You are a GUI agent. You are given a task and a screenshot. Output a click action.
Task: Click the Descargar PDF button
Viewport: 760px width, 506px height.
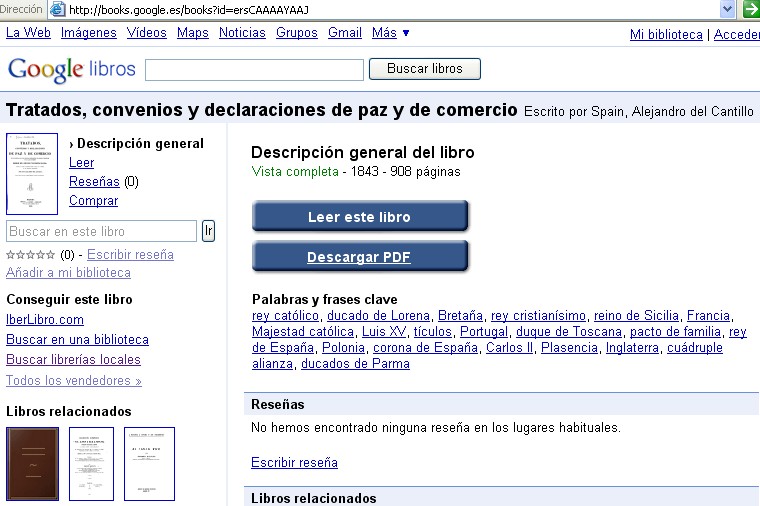360,256
